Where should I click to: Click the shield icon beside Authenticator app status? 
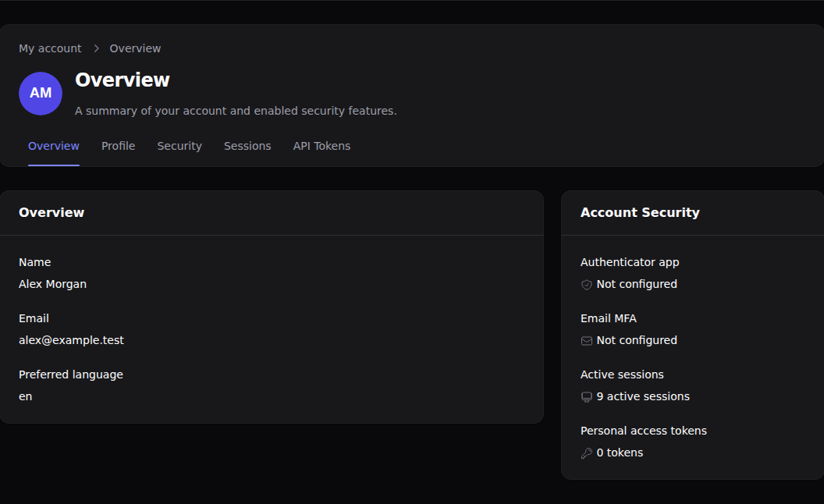click(587, 285)
